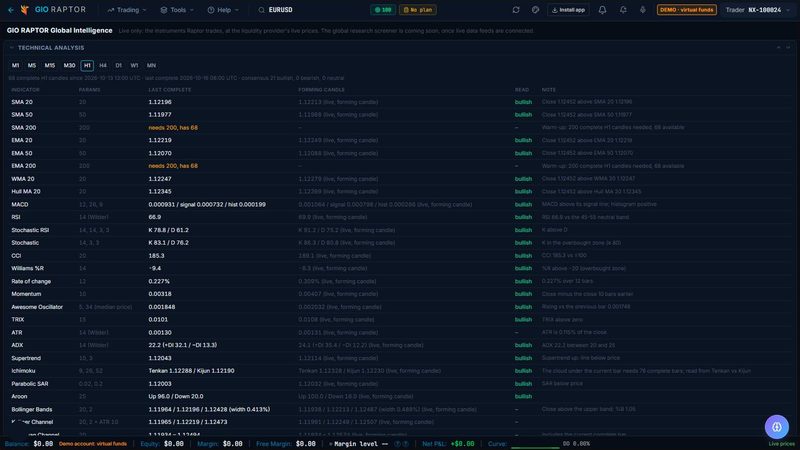Viewport: 800px width, 450px height.
Task: Click the Net P&L value +$0.00
Action: 462,444
